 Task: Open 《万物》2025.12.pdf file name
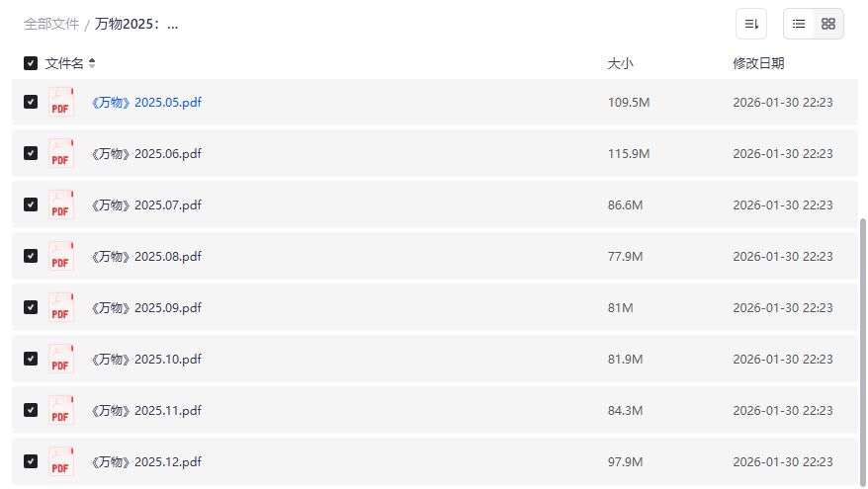tap(146, 461)
